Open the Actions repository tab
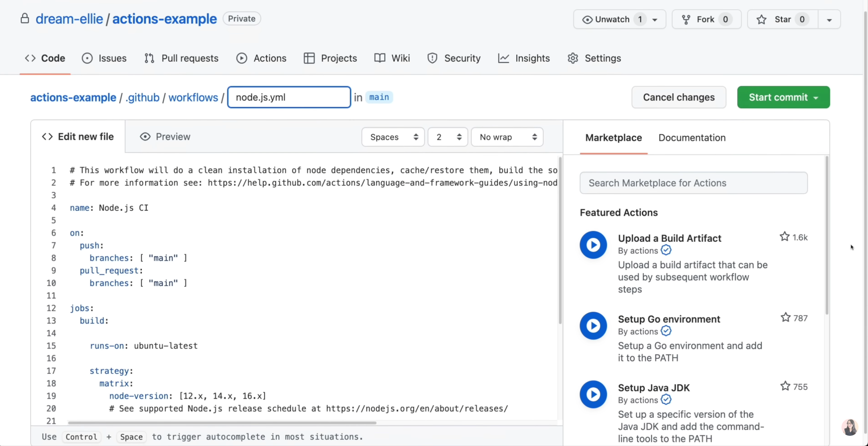 pos(262,58)
